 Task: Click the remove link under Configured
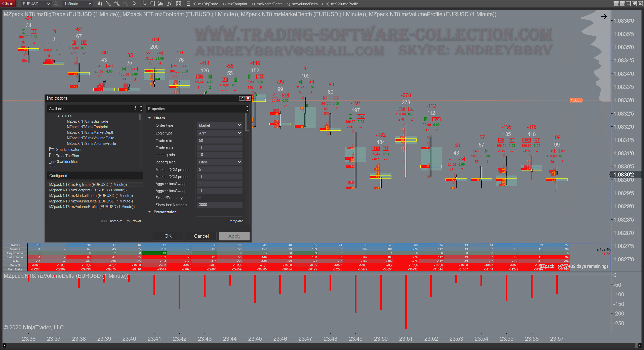point(116,221)
